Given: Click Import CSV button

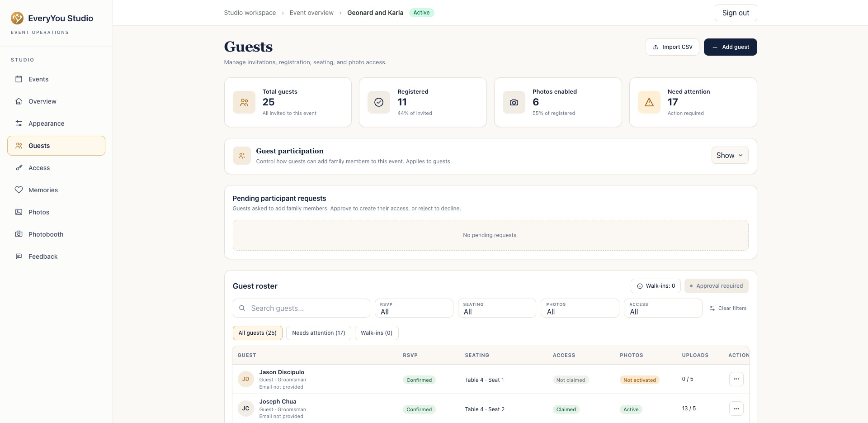Looking at the screenshot, I should tap(672, 47).
